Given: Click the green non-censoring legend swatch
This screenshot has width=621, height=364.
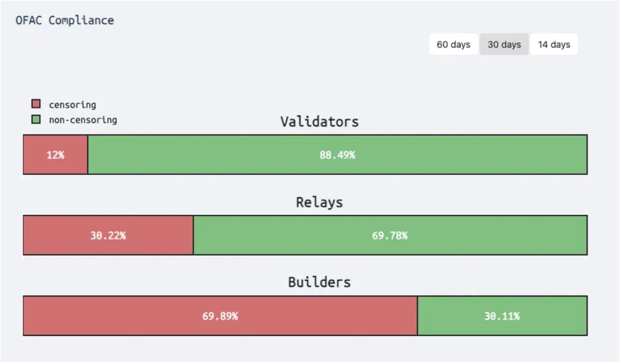Looking at the screenshot, I should (x=36, y=119).
